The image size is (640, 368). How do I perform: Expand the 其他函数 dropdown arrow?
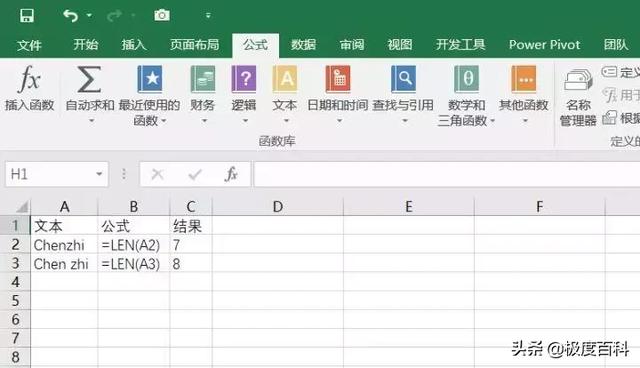click(x=525, y=120)
